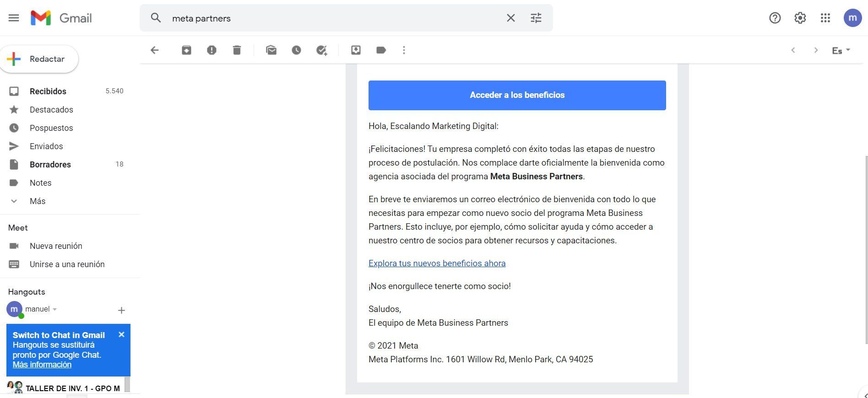Click the email page vertical scrollbar
This screenshot has width=868, height=398.
pyautogui.click(x=866, y=249)
